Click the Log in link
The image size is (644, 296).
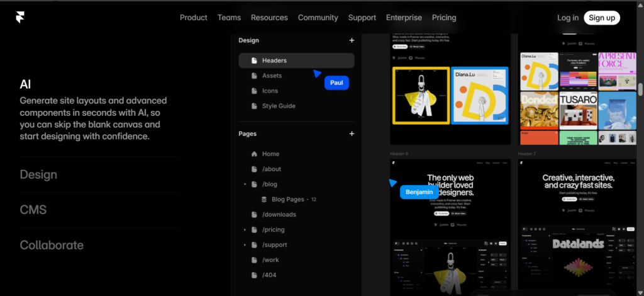point(568,18)
